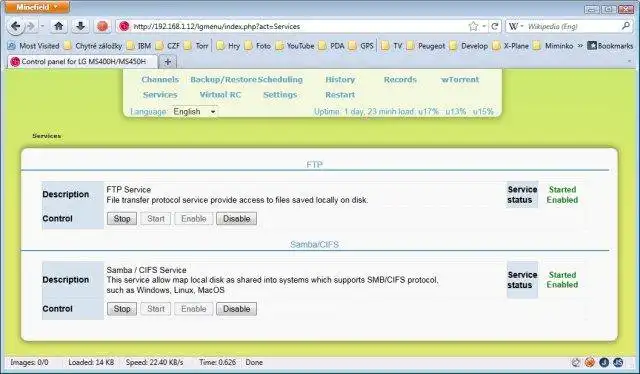This screenshot has height=374, width=640.
Task: Open the Wikipedia search engine dropdown
Action: coord(516,27)
